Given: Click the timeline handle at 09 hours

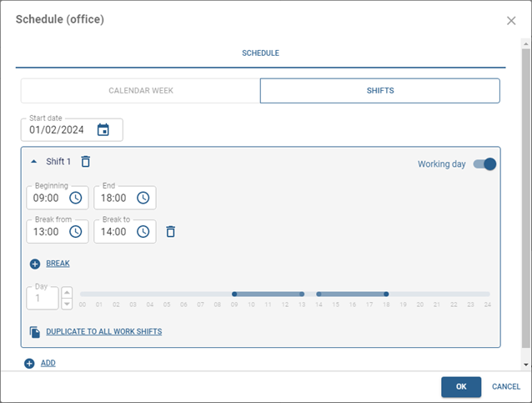Looking at the screenshot, I should click(234, 294).
